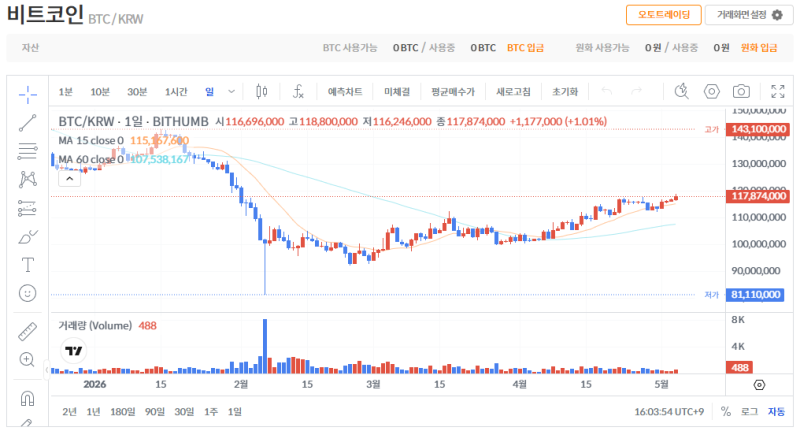The image size is (800, 431).
Task: Expand the interval dropdown arrow
Action: [x=231, y=92]
